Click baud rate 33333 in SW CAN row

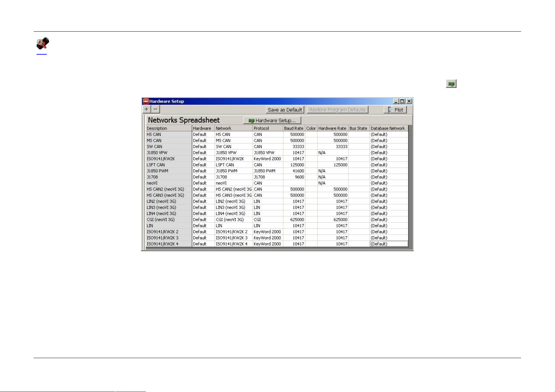tap(294, 146)
